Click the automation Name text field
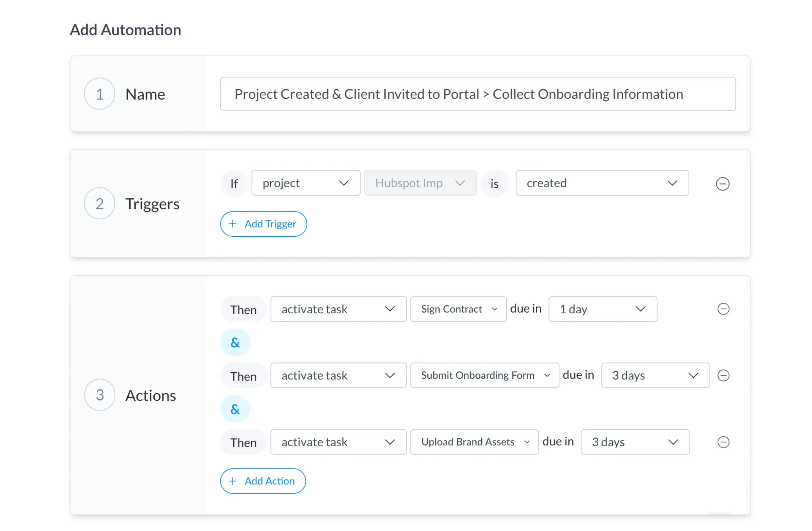 pyautogui.click(x=478, y=94)
